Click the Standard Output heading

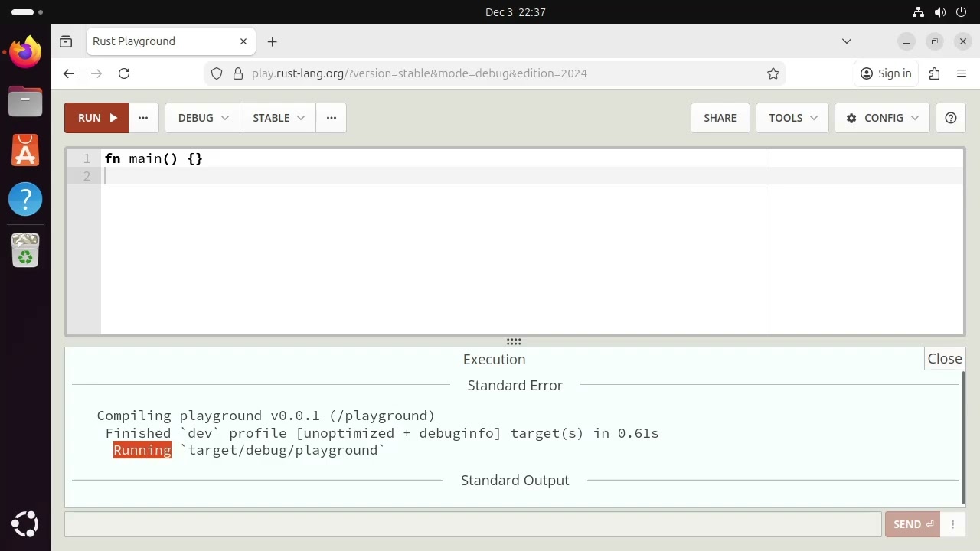515,480
